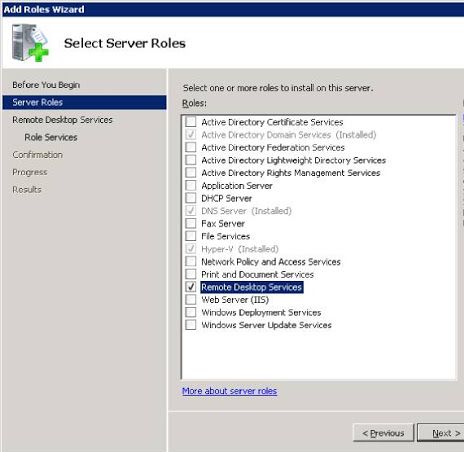Click the File Services role label
The width and height of the screenshot is (464, 452).
coord(226,236)
